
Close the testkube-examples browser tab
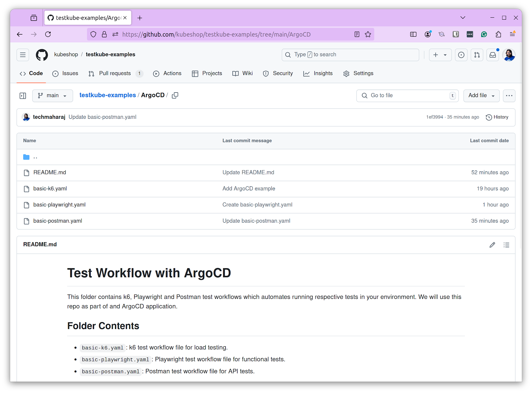125,18
